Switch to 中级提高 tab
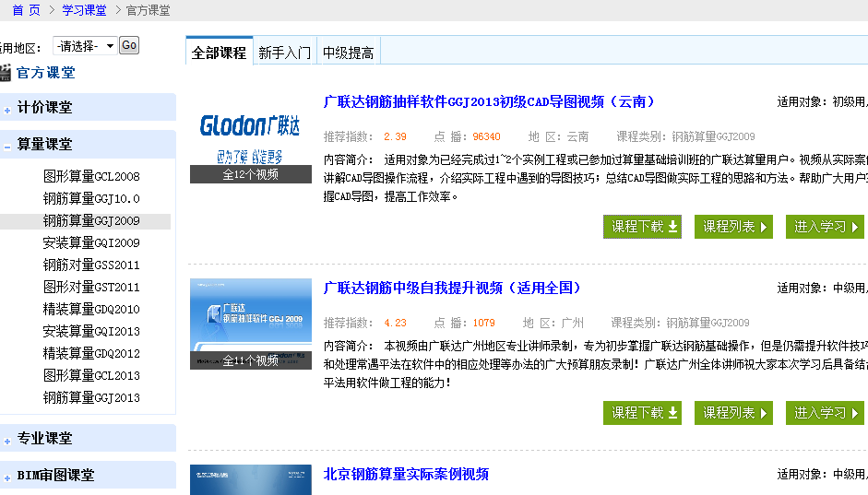The height and width of the screenshot is (495, 868). pyautogui.click(x=348, y=53)
